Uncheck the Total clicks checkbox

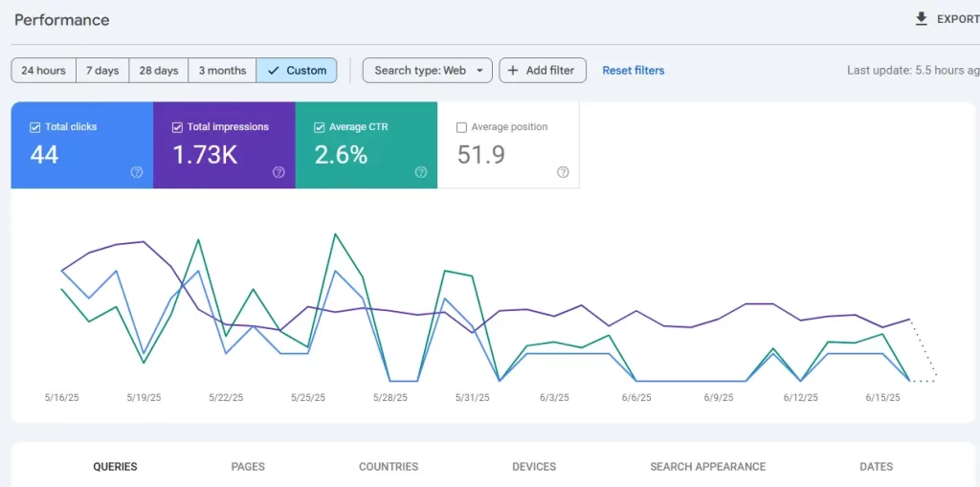(35, 127)
